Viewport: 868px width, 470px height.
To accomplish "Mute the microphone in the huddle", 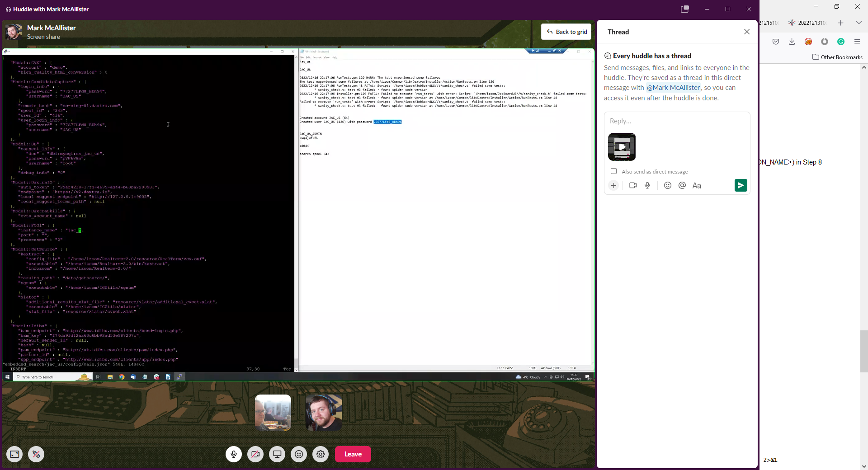I will point(234,454).
